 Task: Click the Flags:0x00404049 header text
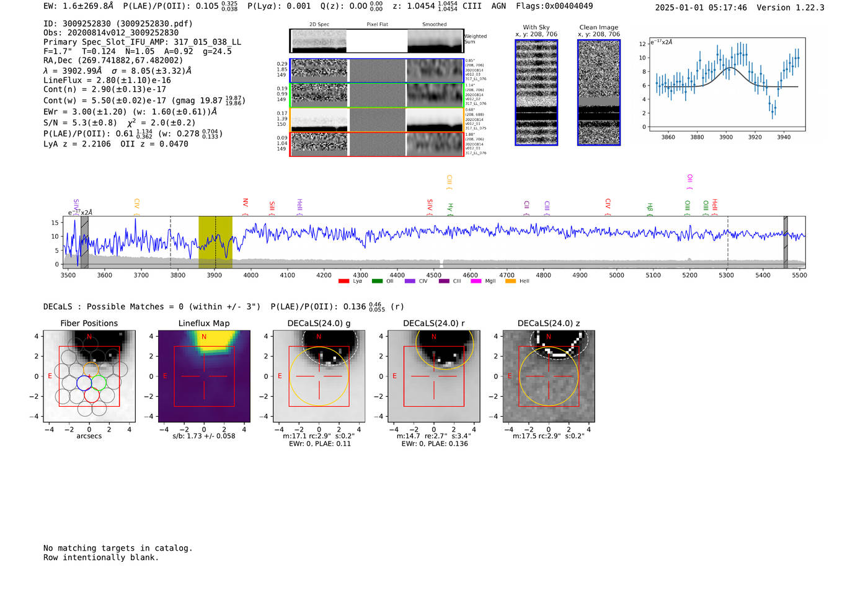click(x=554, y=6)
